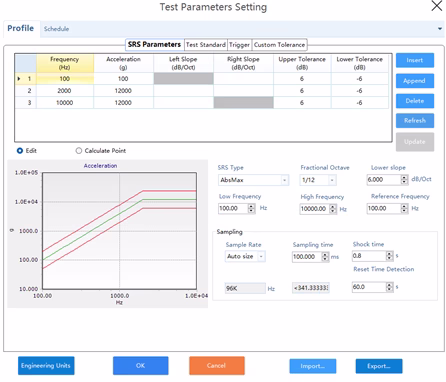Adjust Reset Time Detection spinner
The height and width of the screenshot is (382, 446).
click(389, 287)
